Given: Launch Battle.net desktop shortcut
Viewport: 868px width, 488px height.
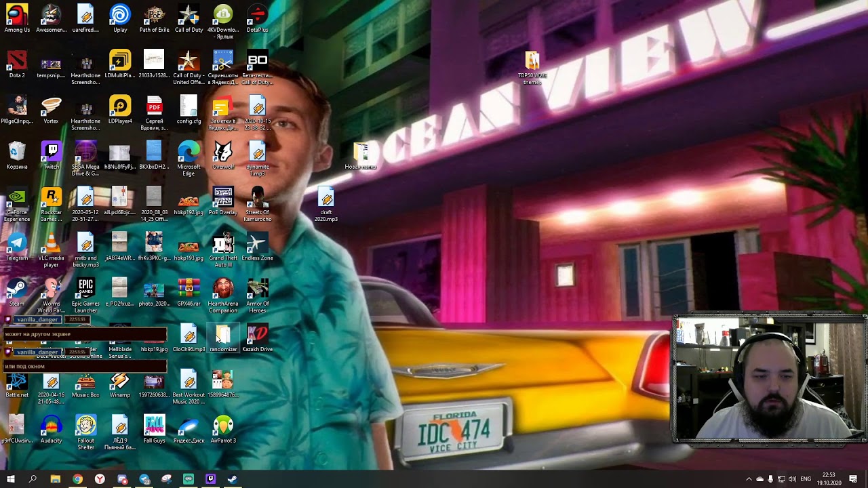Looking at the screenshot, I should (17, 384).
